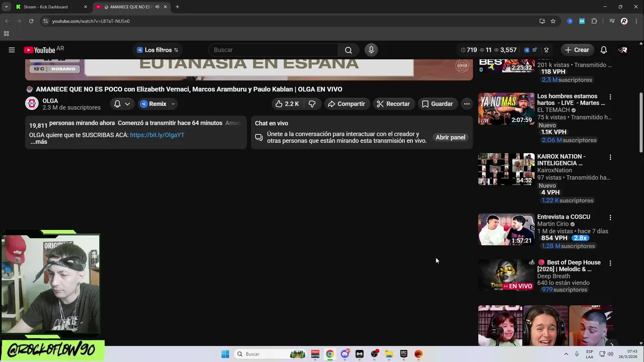The image size is (644, 362).
Task: Click the Remix button
Action: click(x=154, y=104)
